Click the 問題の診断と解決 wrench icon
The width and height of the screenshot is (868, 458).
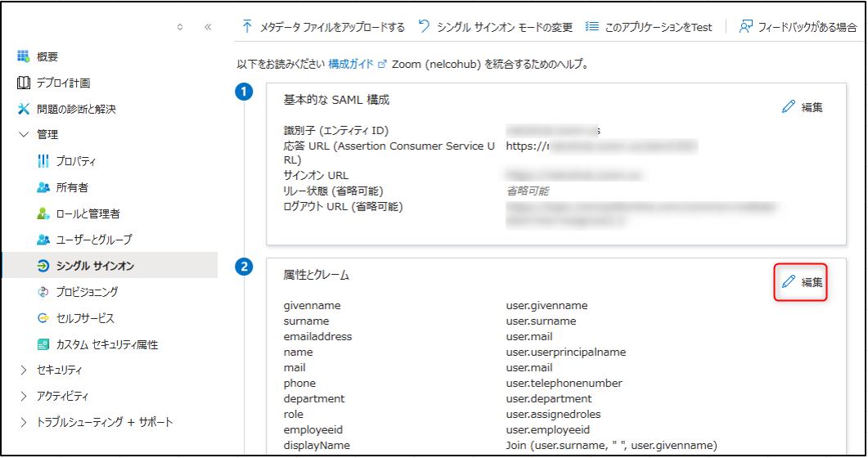click(23, 109)
